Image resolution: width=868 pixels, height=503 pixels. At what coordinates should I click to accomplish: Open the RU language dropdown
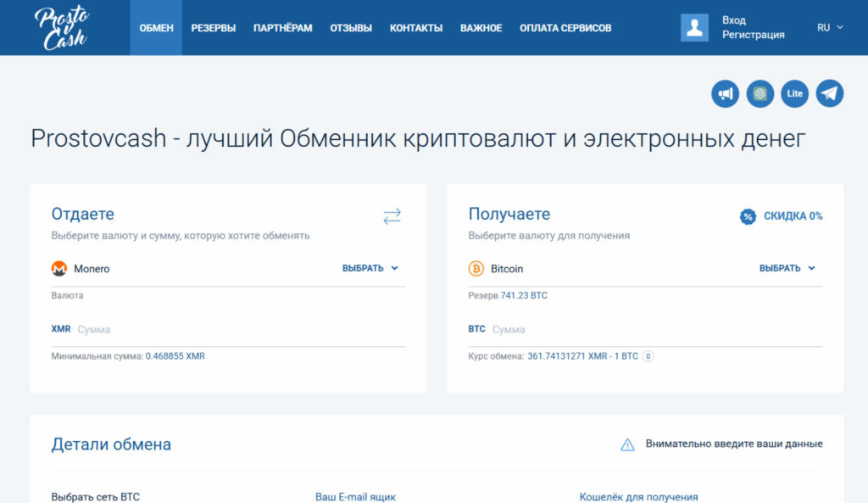(x=830, y=28)
